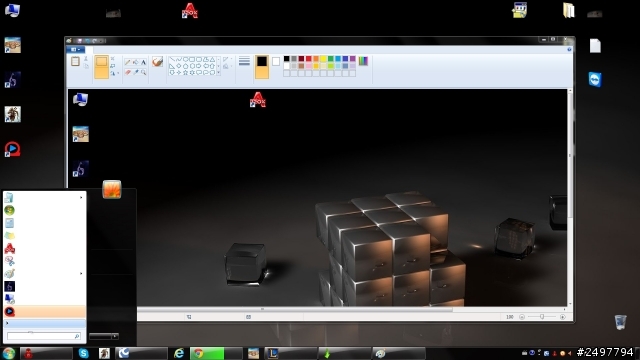Open All Programs in Start menu
640x360 pixels.
tap(44, 323)
